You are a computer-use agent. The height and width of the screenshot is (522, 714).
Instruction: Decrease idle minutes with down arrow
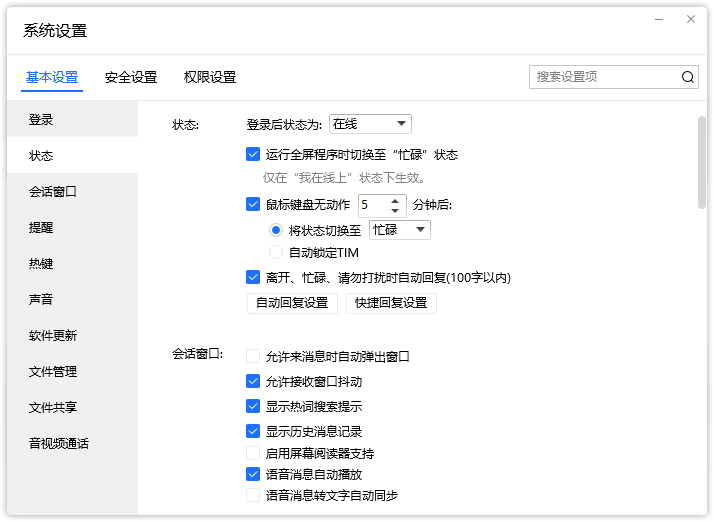pyautogui.click(x=395, y=210)
